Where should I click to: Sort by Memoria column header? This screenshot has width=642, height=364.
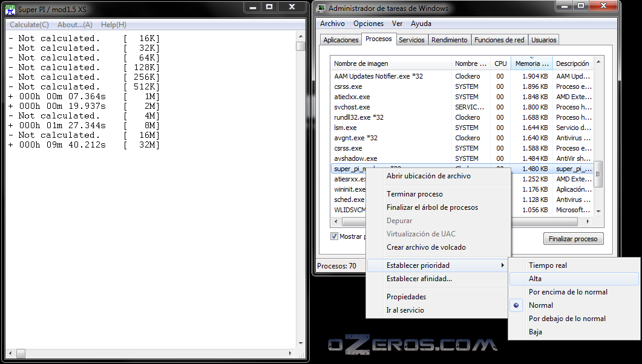[x=531, y=63]
